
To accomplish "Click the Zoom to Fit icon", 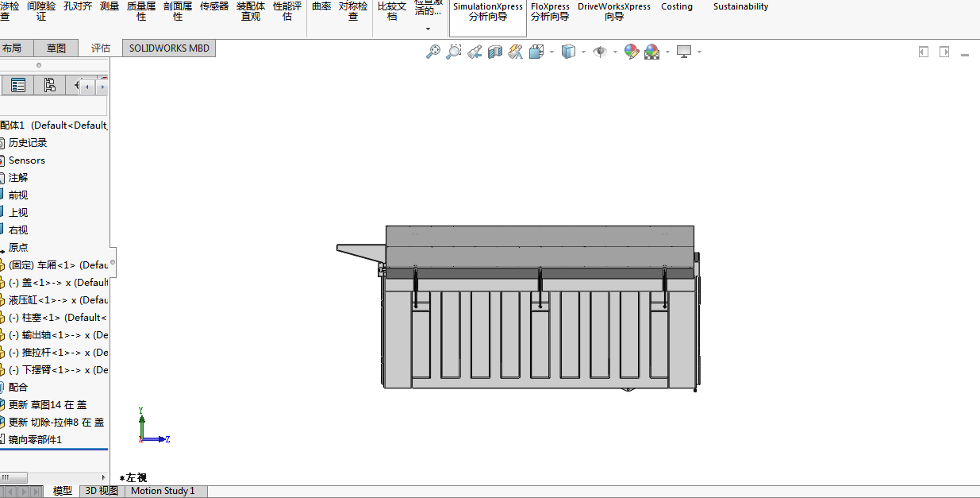I will [433, 52].
